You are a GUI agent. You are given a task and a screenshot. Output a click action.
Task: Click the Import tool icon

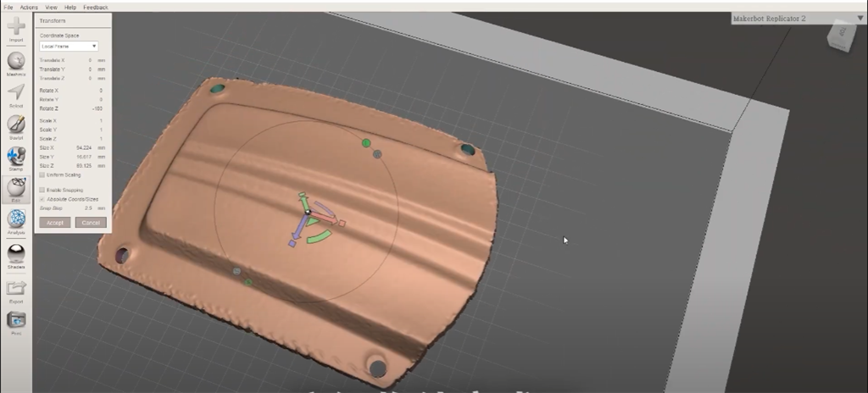(16, 29)
